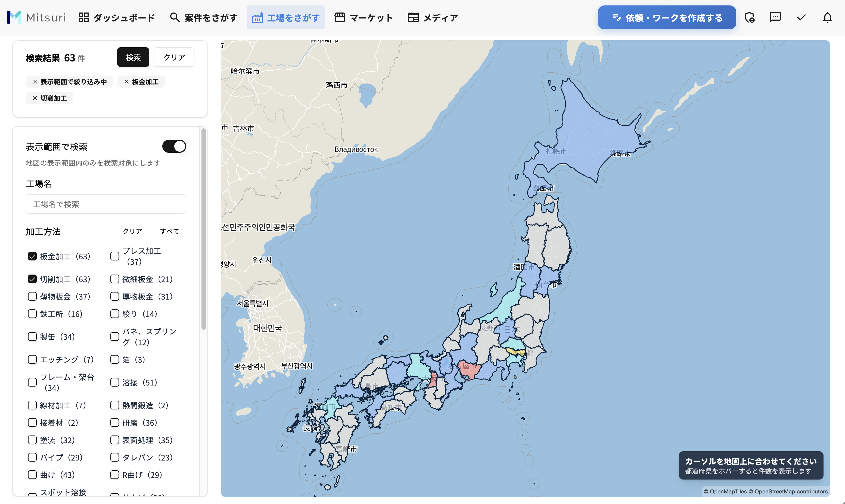Enable the 溶接 (51) checkbox
The height and width of the screenshot is (504, 845).
pyautogui.click(x=115, y=382)
